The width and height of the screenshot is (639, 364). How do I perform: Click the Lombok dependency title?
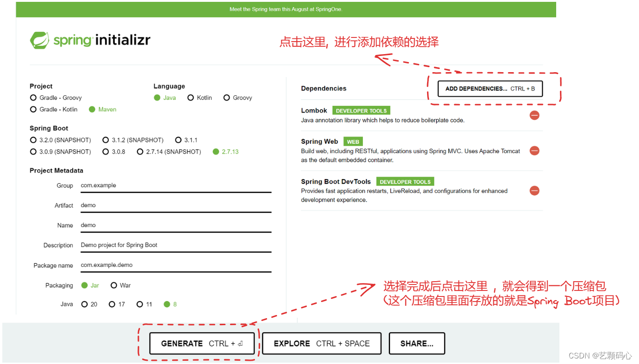(x=314, y=111)
